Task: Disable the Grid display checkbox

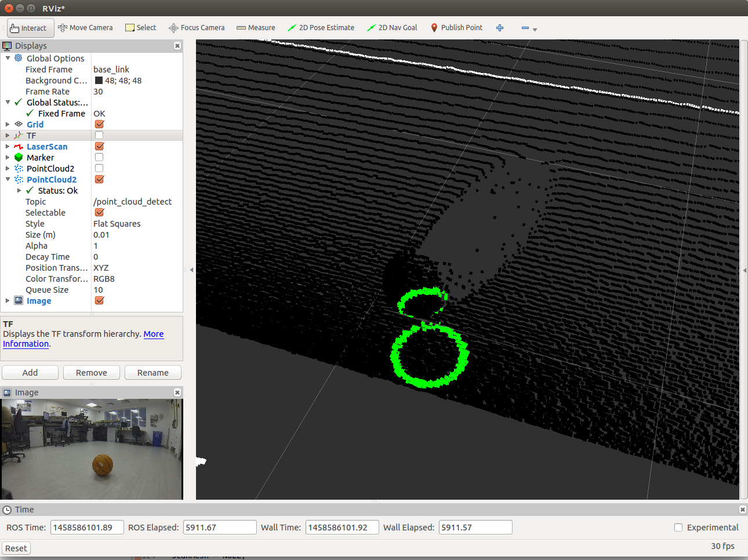Action: [x=99, y=124]
